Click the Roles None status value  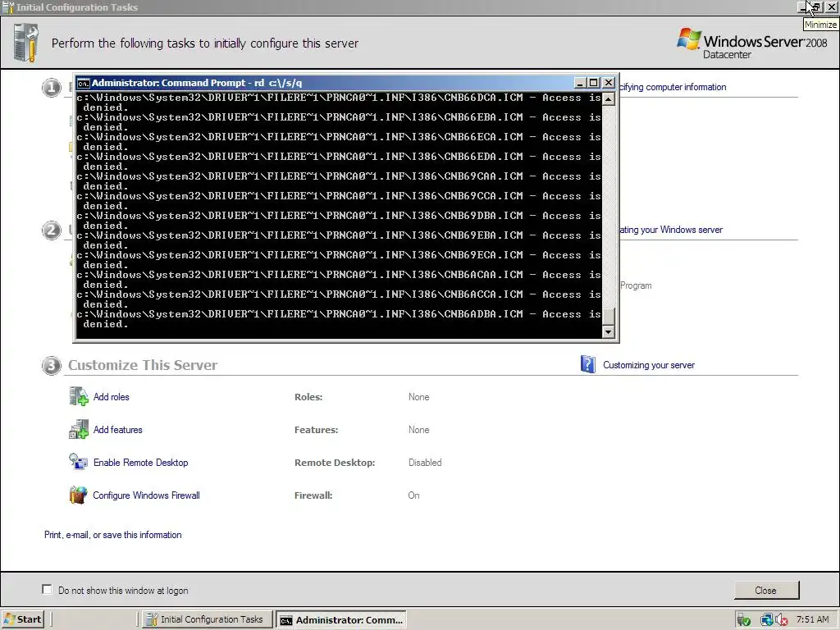click(x=419, y=397)
